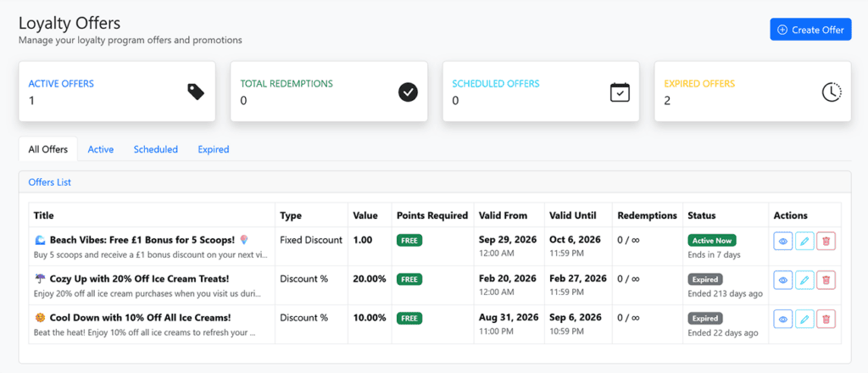This screenshot has width=868, height=373.
Task: Click the 'Ends in 7 days' text
Action: [714, 254]
